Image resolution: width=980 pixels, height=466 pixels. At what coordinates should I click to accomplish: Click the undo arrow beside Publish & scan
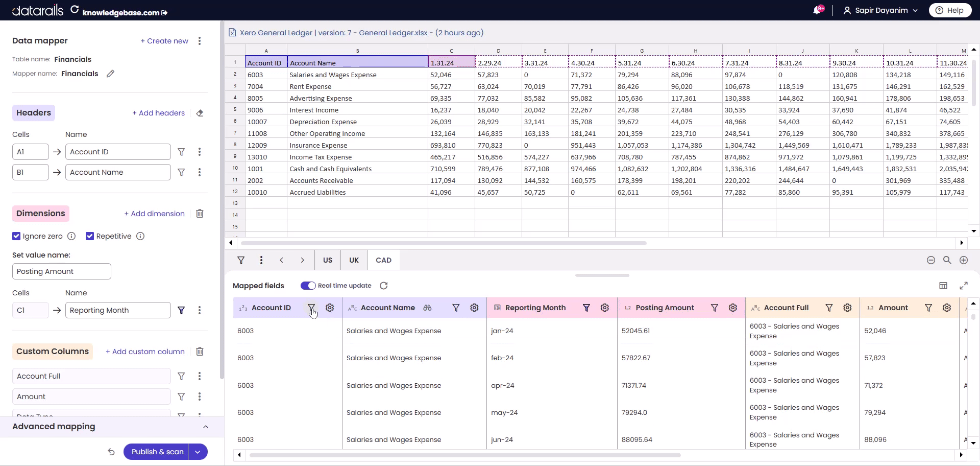click(x=111, y=452)
